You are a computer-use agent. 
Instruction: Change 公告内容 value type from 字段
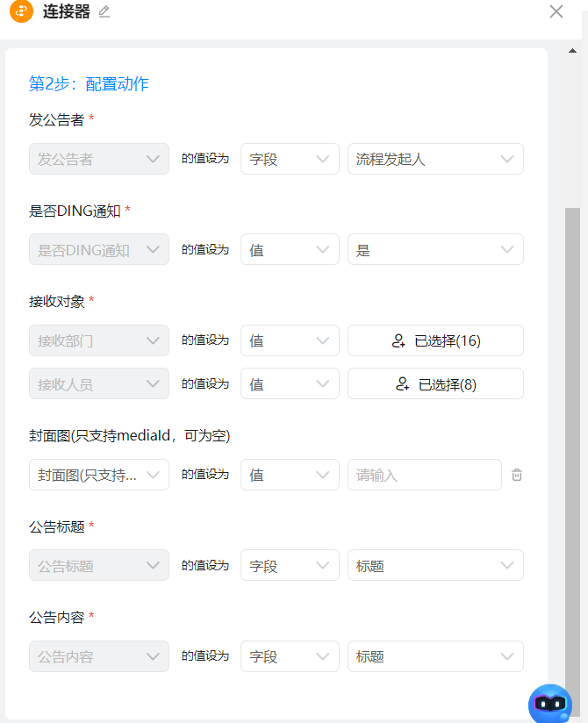(290, 656)
